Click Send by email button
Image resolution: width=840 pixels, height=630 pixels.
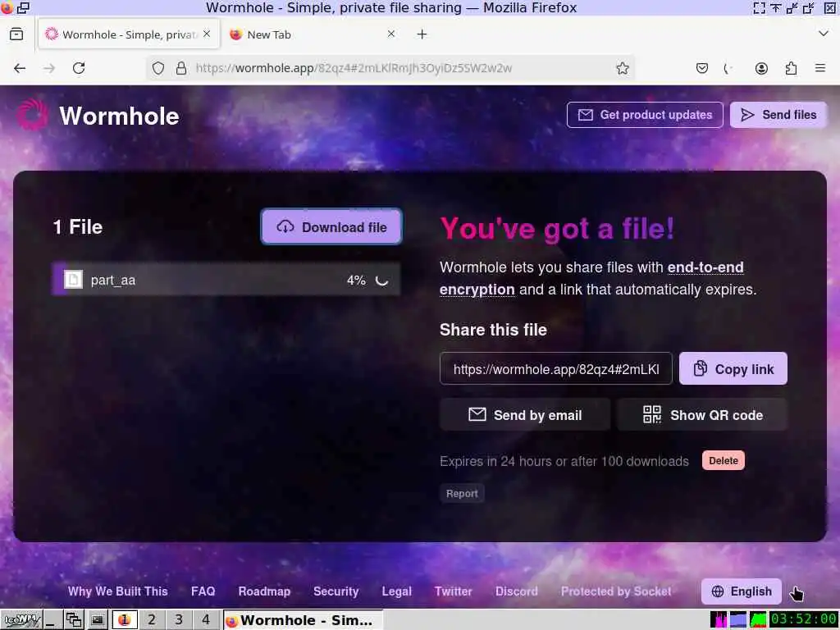[525, 414]
